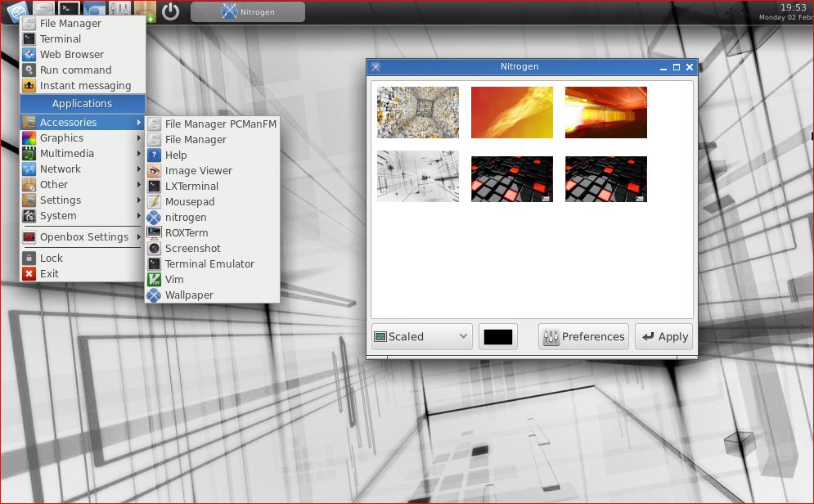The image size is (814, 504).
Task: Choose Lock from the main menu
Action: 51,259
